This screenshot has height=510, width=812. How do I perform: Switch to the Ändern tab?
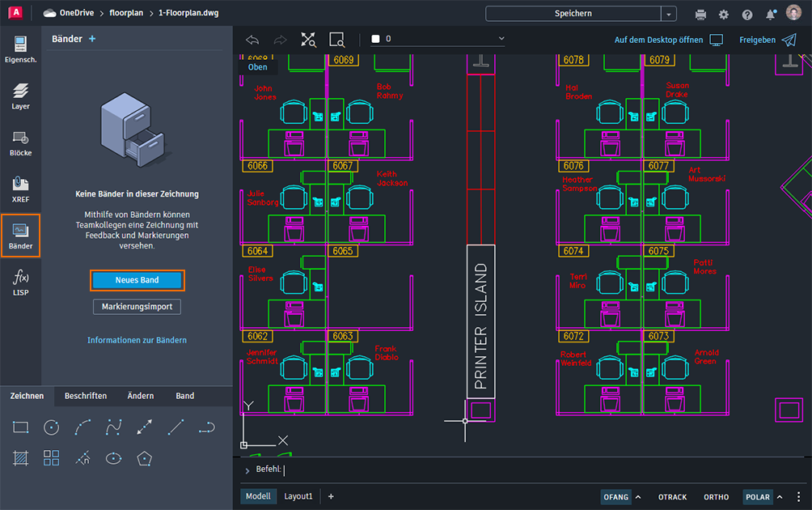[141, 396]
